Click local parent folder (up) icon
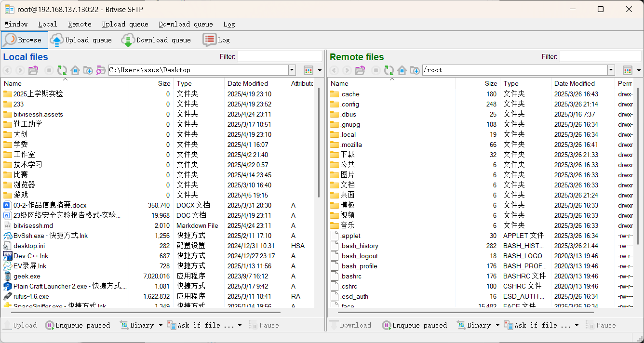644x343 pixels. [33, 70]
